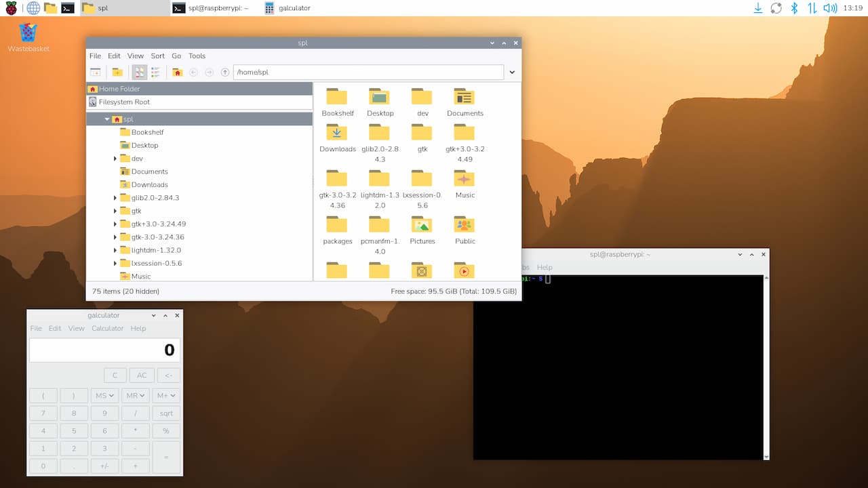Click the Home folder icon in the toolbar

tap(177, 73)
